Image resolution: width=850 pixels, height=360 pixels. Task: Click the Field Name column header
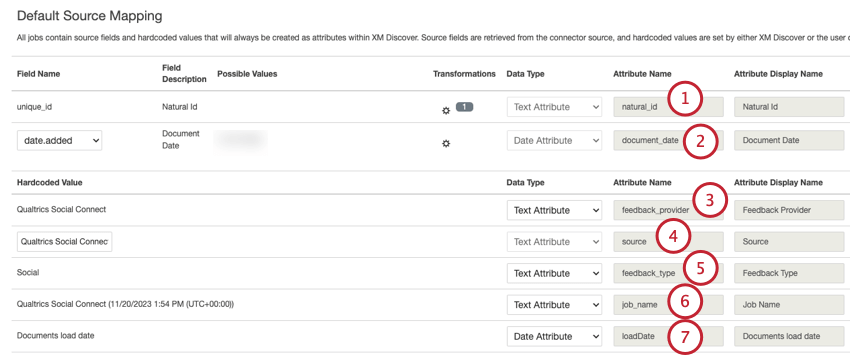point(38,74)
